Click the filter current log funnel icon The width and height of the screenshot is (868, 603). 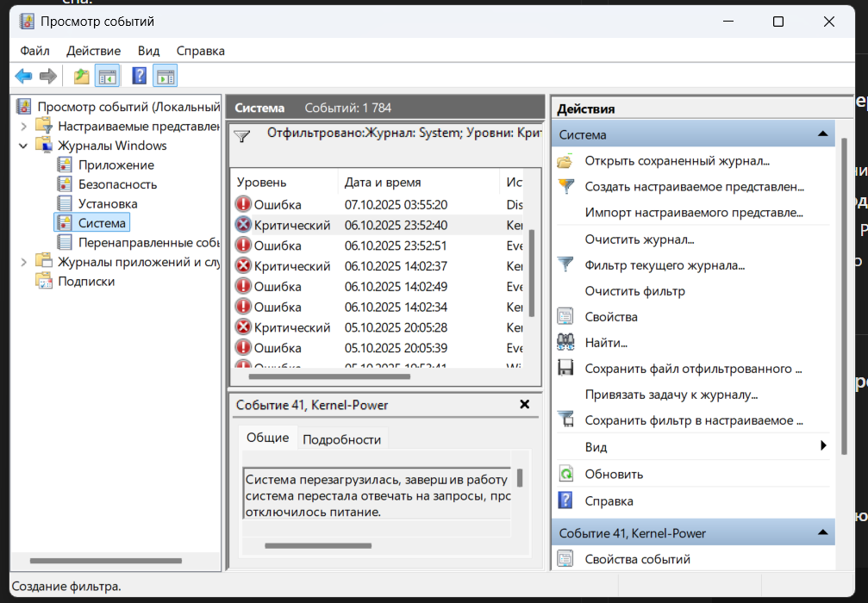pyautogui.click(x=565, y=264)
